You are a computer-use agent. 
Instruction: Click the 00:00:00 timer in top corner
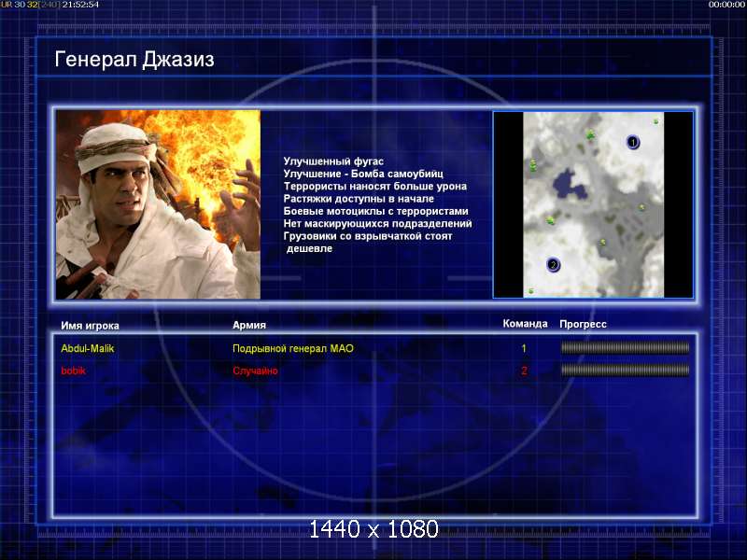pyautogui.click(x=726, y=5)
